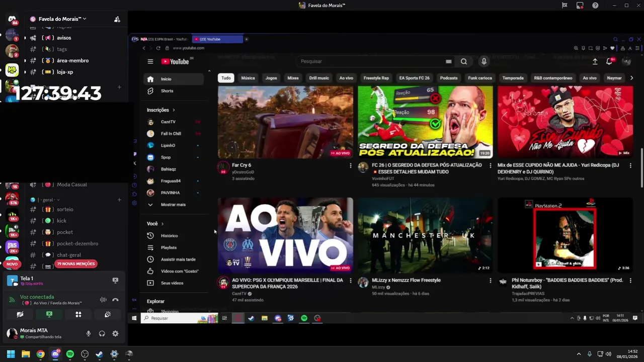644x362 pixels.
Task: Select the Drill music chip in stream
Action: pos(319,78)
